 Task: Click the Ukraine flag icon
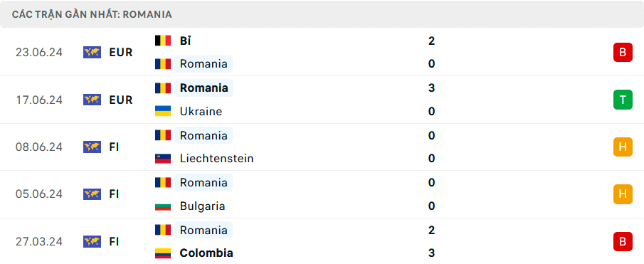pos(163,111)
